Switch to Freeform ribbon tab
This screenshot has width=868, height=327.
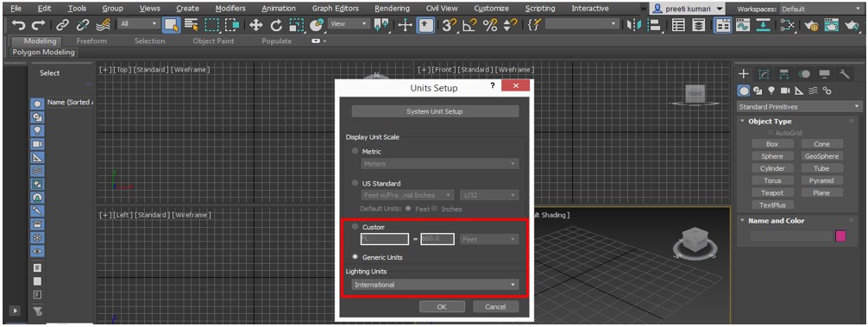(91, 41)
